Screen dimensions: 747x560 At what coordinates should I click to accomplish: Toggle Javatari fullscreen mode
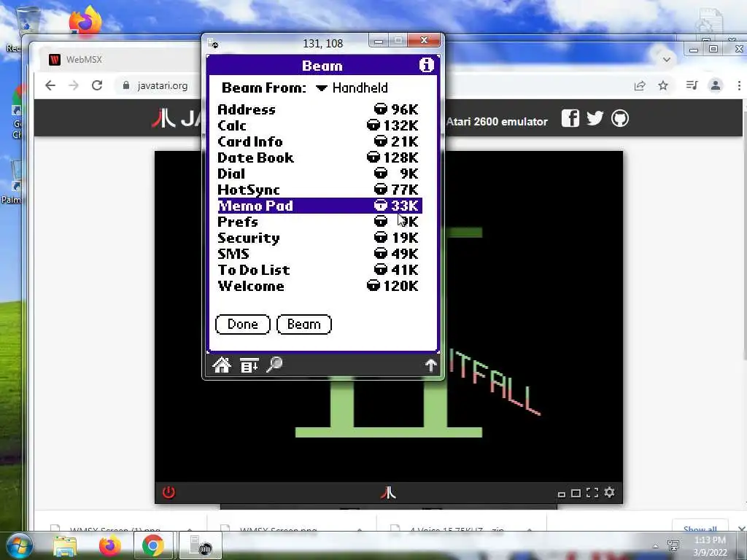coord(592,493)
